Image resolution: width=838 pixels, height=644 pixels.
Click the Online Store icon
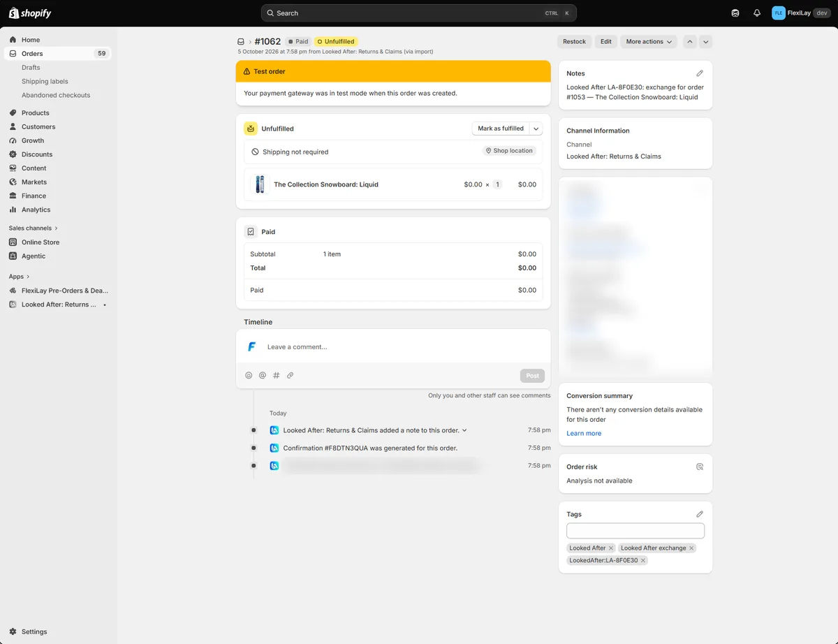click(13, 242)
